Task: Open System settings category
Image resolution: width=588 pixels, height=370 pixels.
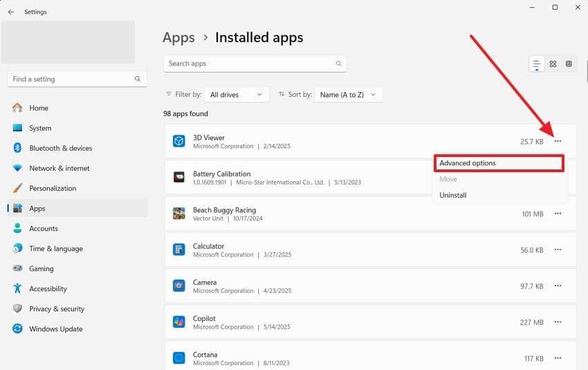Action: [x=77, y=128]
